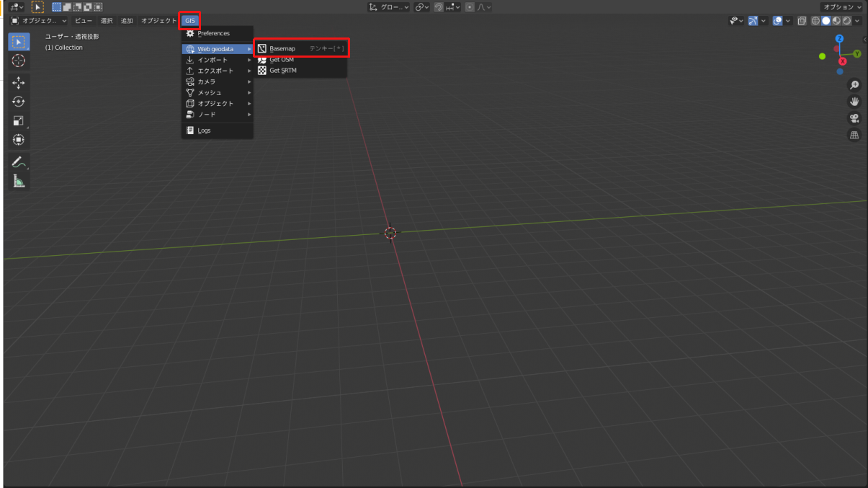Expand the インポート submenu

click(x=218, y=60)
